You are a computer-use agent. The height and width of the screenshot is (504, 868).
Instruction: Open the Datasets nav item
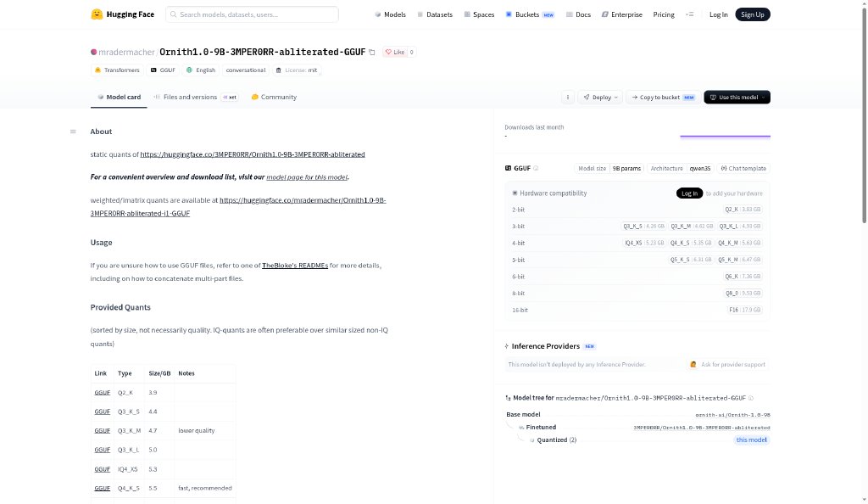coord(435,14)
